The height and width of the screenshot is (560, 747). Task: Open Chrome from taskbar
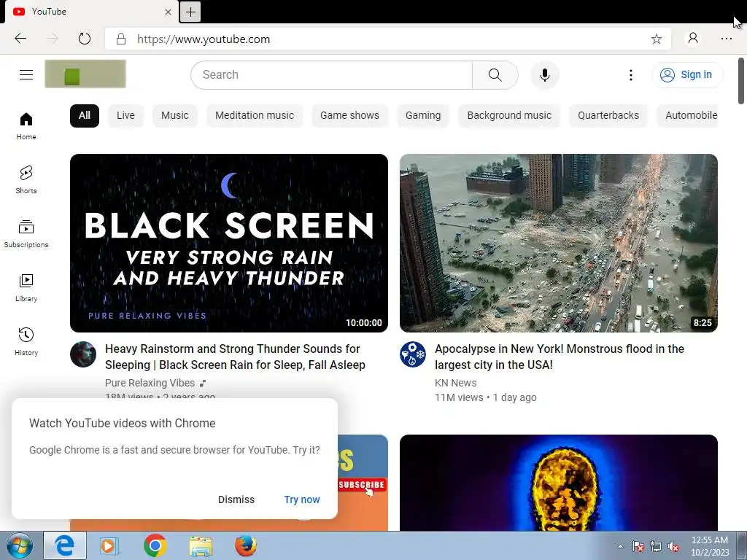click(x=155, y=545)
